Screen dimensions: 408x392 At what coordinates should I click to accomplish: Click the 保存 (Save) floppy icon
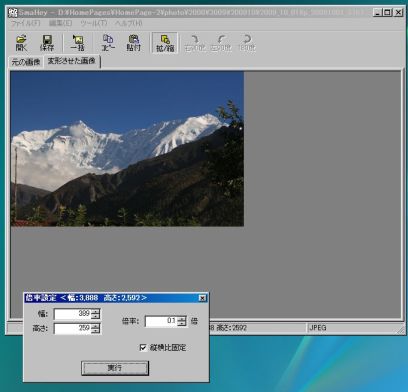[x=47, y=43]
